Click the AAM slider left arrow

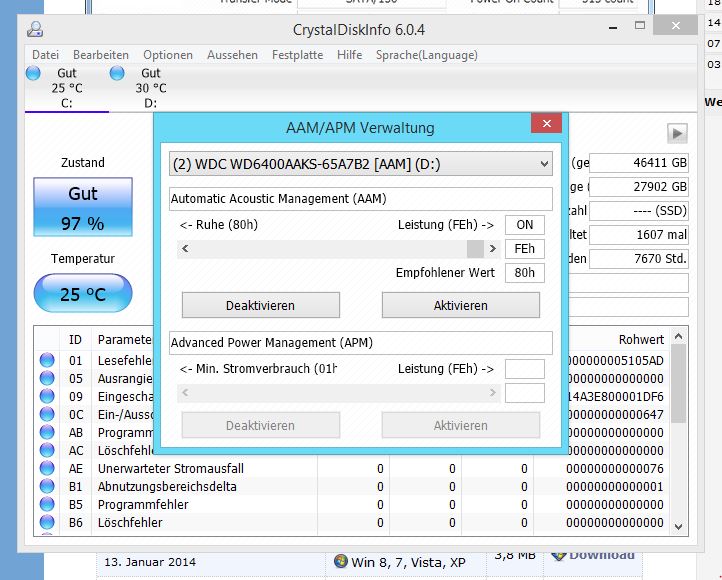pyautogui.click(x=185, y=249)
